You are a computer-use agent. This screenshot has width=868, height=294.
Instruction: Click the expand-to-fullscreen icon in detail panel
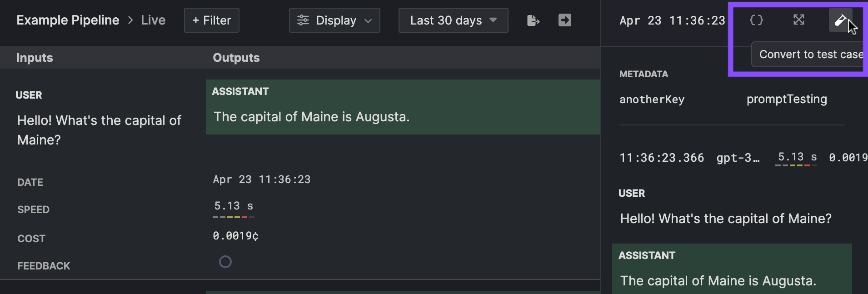tap(798, 20)
